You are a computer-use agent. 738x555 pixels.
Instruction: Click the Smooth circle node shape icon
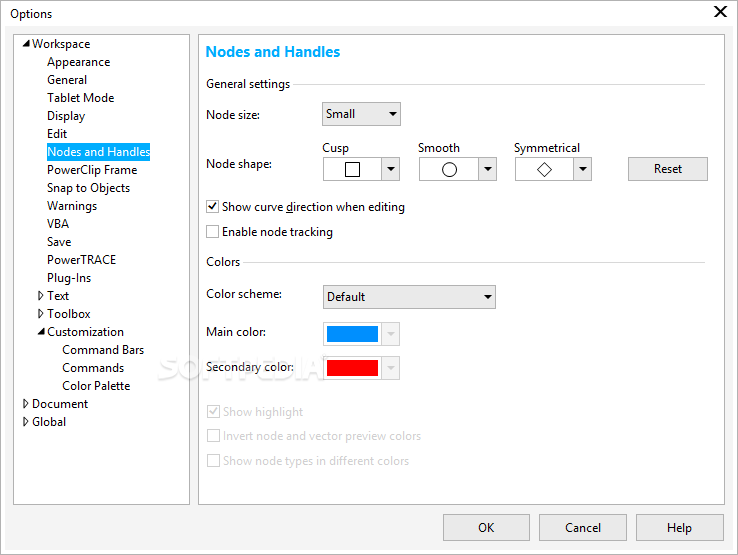click(449, 169)
